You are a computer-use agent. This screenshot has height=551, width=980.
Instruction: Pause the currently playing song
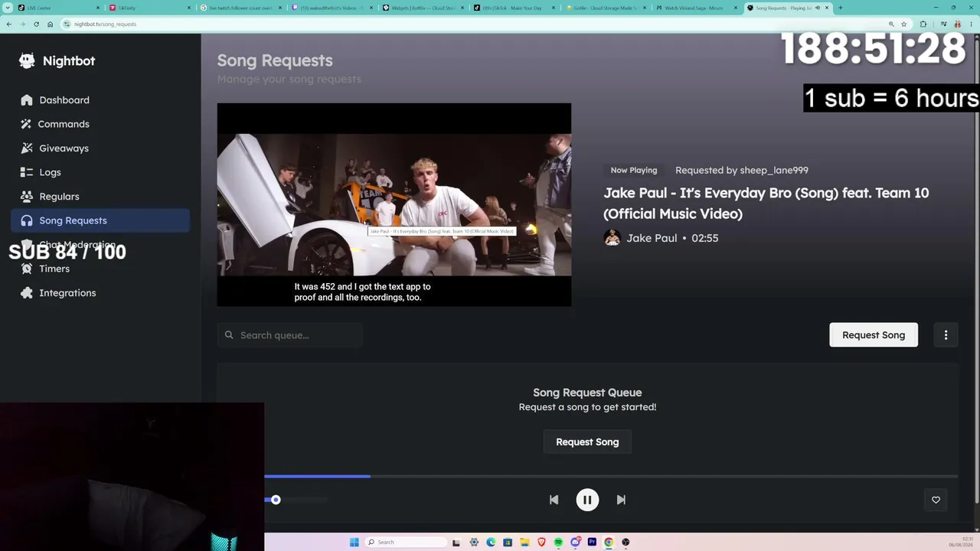coord(587,500)
